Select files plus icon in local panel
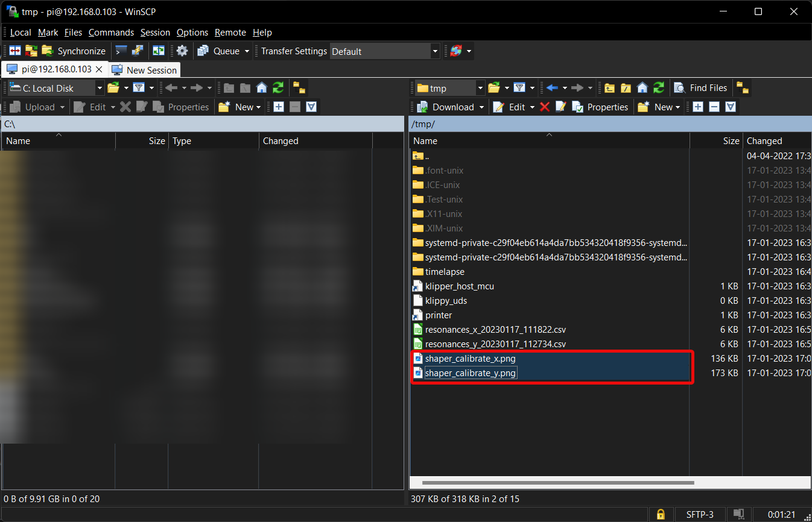The height and width of the screenshot is (522, 812). (279, 107)
